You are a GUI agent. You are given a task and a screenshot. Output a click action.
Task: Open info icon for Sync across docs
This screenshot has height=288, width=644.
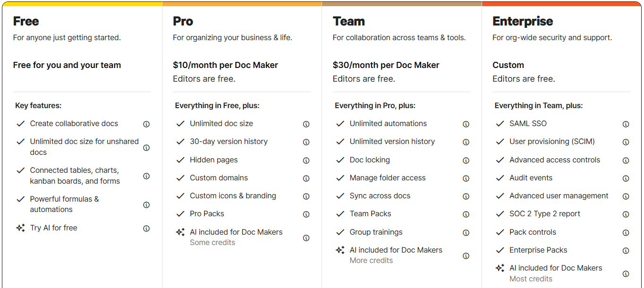[466, 196]
